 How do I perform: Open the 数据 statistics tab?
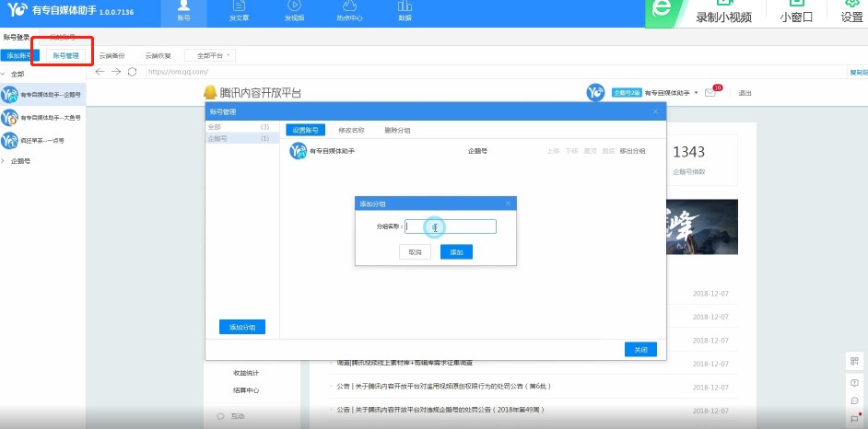tap(405, 12)
